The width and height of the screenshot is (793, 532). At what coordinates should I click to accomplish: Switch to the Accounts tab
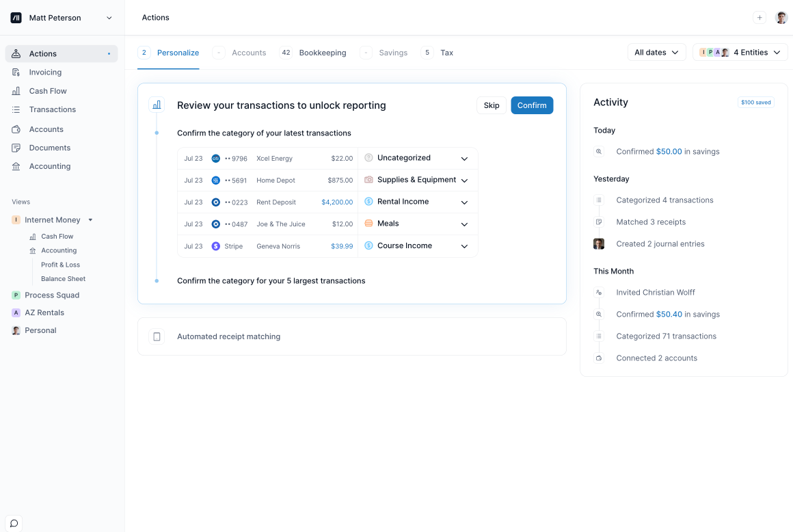(x=239, y=53)
